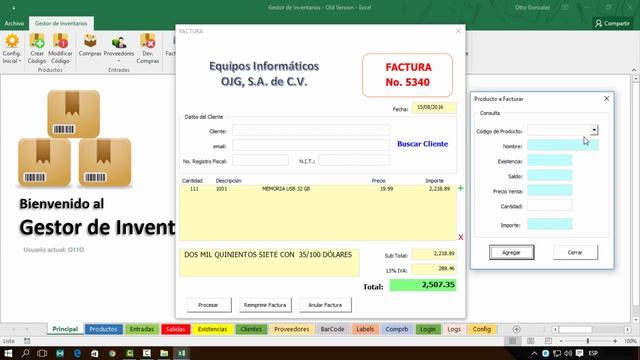Click the Compartir button
Screen dimensions: 640x360
[613, 23]
